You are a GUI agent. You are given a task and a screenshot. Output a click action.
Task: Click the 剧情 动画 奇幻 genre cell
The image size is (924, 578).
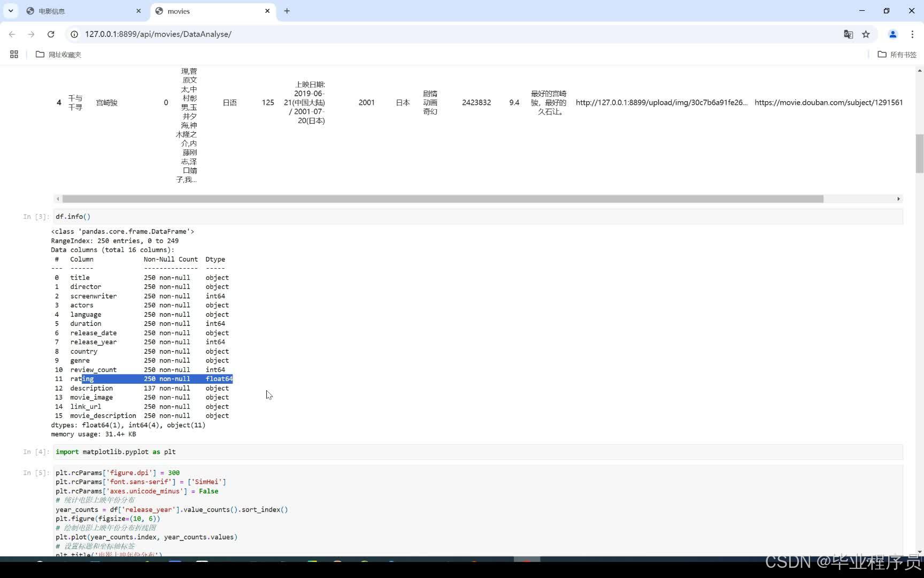pyautogui.click(x=430, y=102)
